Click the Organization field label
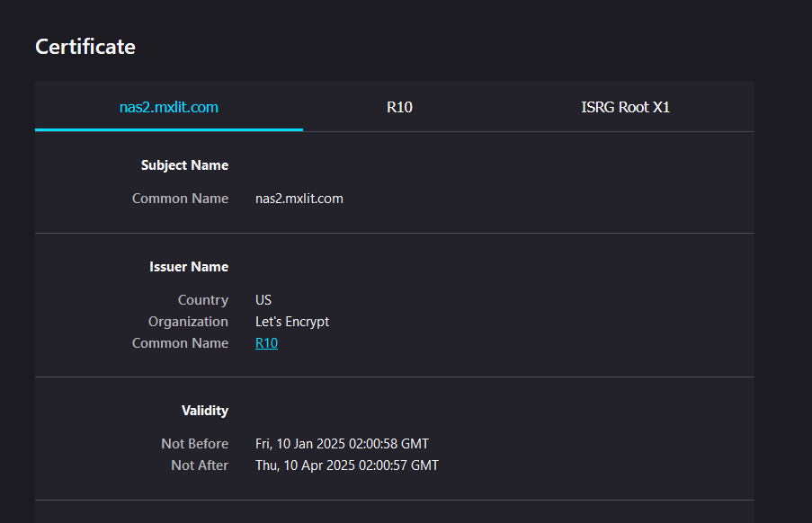The image size is (812, 523). point(188,322)
